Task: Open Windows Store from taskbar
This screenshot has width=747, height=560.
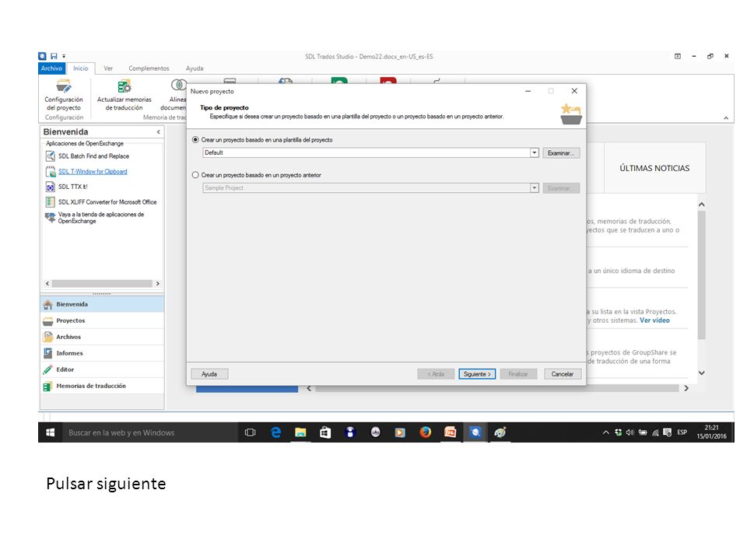Action: point(325,432)
